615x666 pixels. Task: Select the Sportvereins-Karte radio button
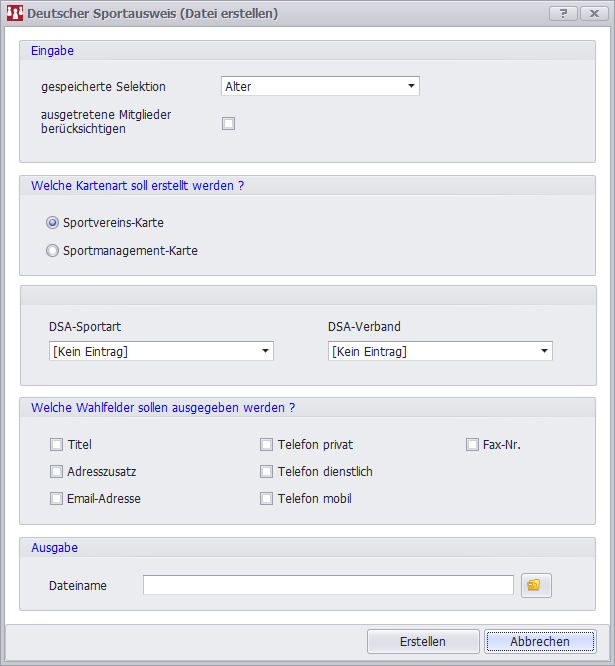53,222
